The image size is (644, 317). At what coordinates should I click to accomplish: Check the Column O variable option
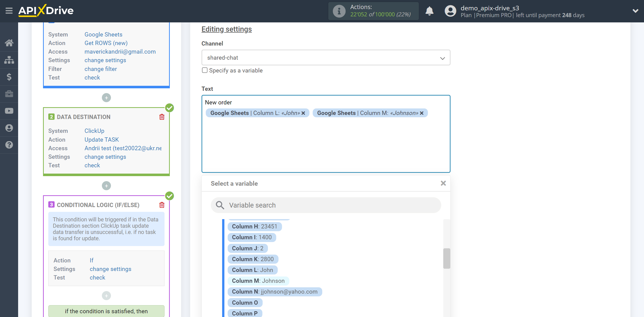point(245,303)
